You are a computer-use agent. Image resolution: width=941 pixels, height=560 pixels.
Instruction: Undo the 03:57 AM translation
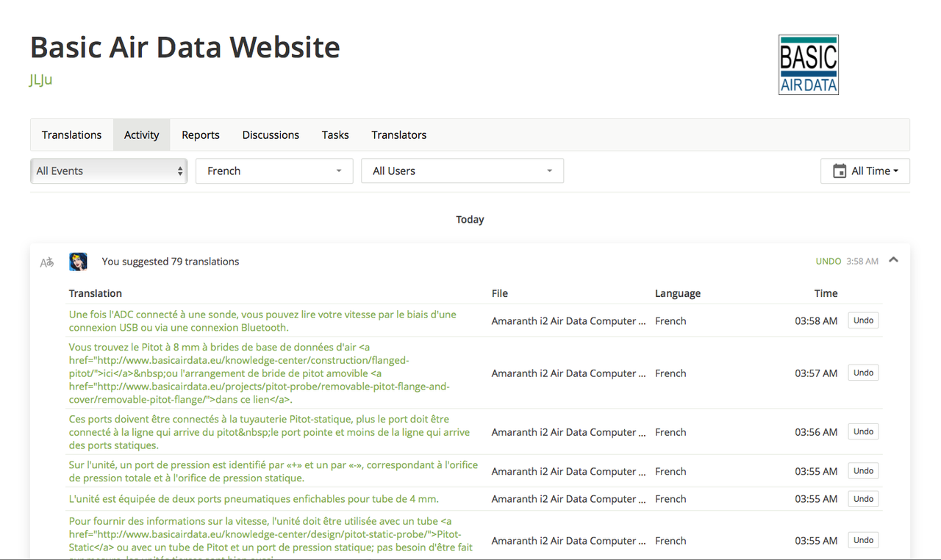point(863,373)
